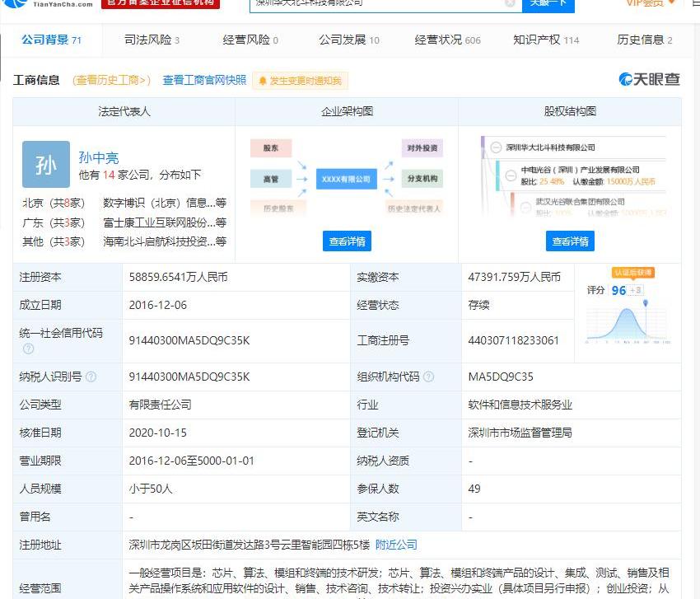
Task: Click 公司类型 value 有限责任公司
Action: 160,405
